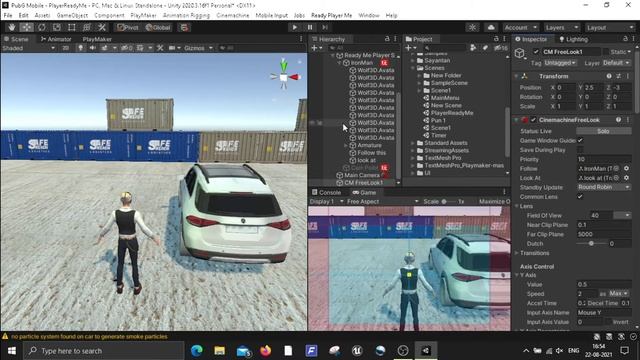Switch to the PlayMaker tab

point(97,39)
